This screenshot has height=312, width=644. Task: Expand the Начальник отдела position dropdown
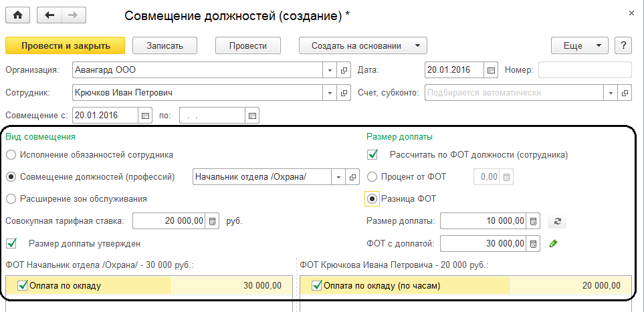[338, 177]
